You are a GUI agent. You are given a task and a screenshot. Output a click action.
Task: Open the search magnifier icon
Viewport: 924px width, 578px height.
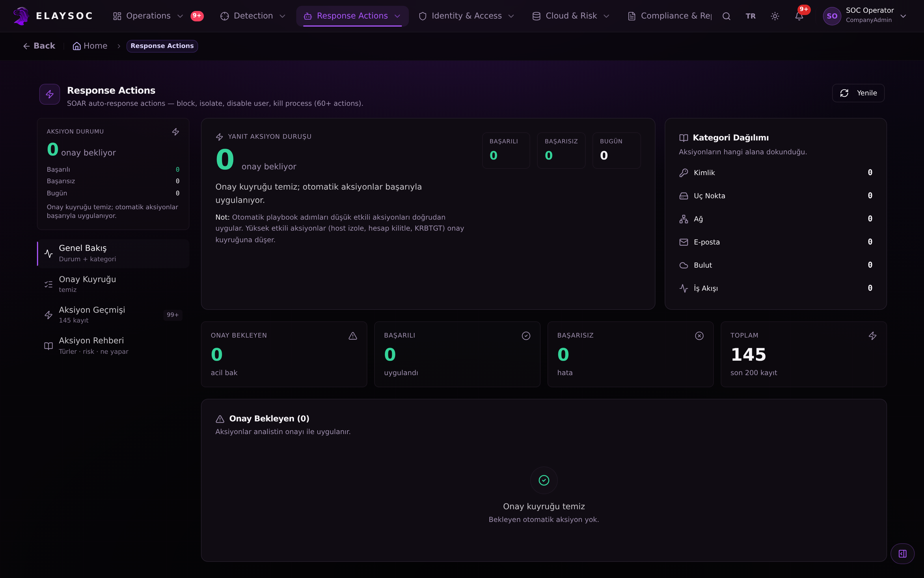(x=726, y=16)
